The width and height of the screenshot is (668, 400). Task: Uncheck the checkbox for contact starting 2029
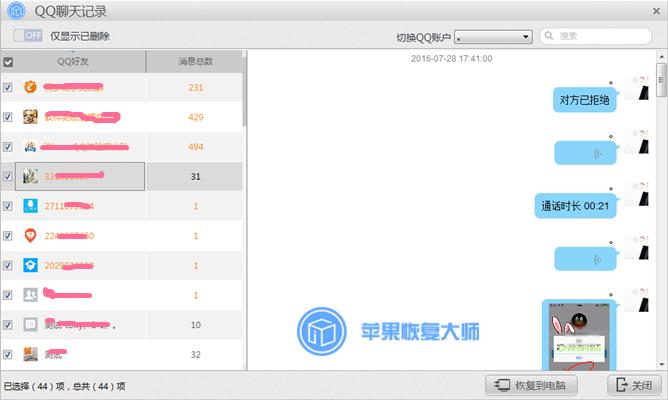coord(8,265)
